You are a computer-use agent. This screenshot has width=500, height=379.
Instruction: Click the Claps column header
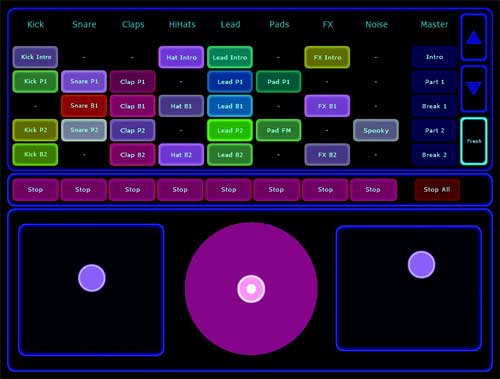point(133,25)
